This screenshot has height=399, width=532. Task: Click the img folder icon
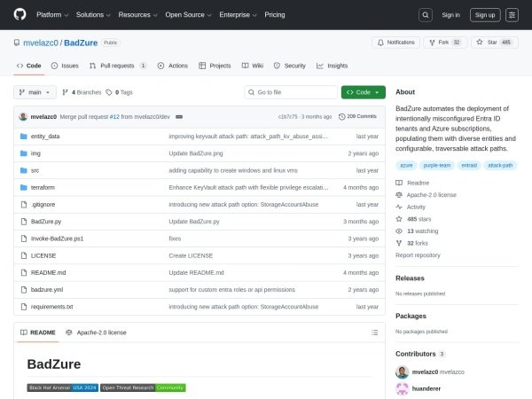pos(23,153)
